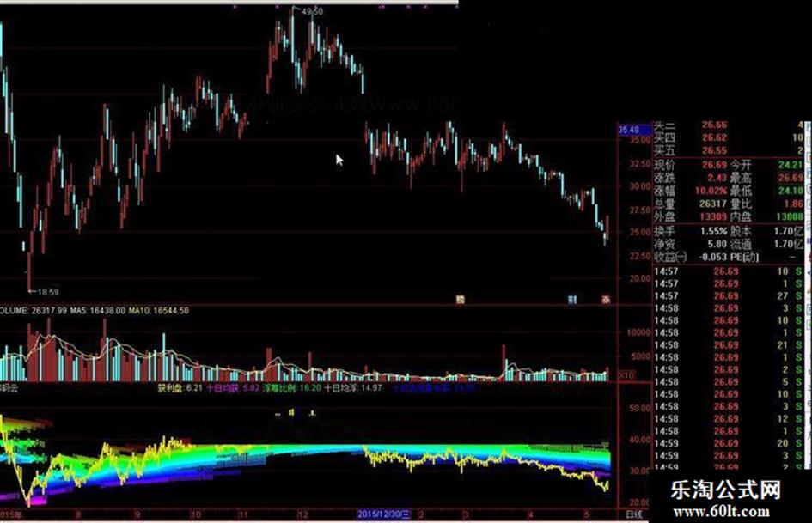Screen dimensions: 812x523
Task: Click the 14:57 trade row with volume 27
Action: [730, 295]
